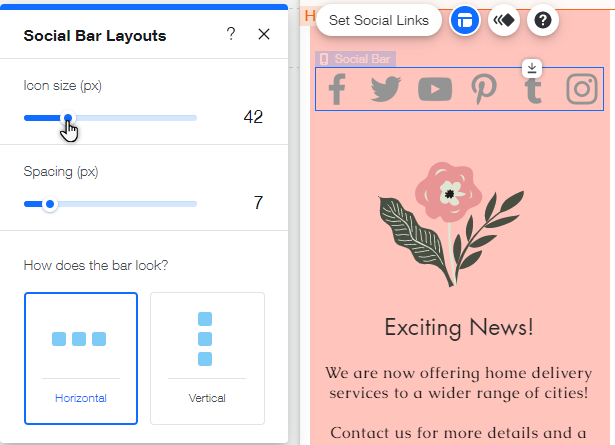Edit the Spacing value 7
615x445 pixels.
(x=258, y=203)
